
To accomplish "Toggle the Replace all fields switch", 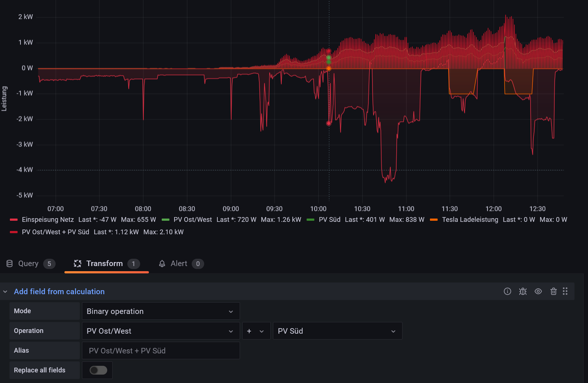I will pos(98,370).
